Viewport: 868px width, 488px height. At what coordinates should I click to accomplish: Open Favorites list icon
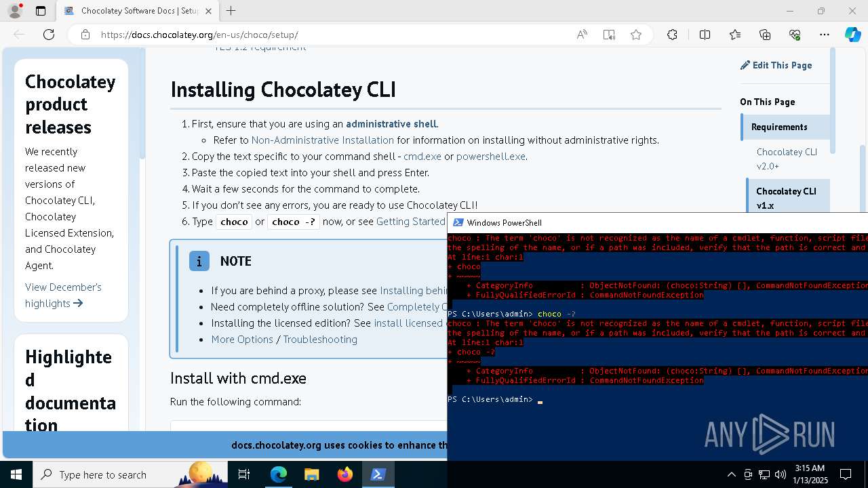click(x=735, y=35)
